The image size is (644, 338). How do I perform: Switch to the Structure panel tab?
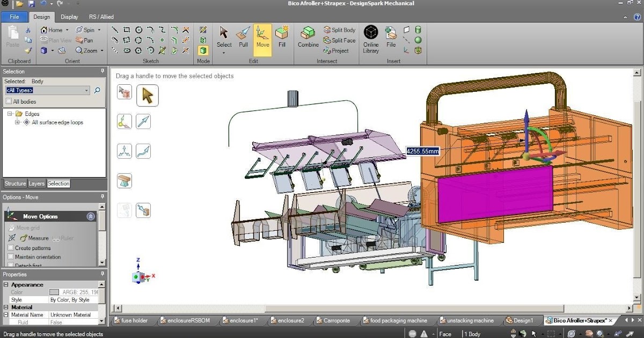(15, 183)
